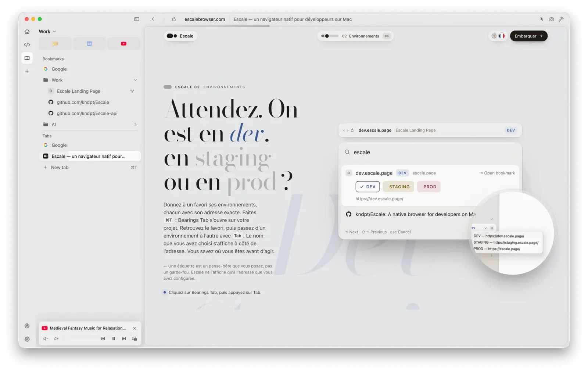Switch the page language to French flag
Image resolution: width=588 pixels, height=372 pixels.
[502, 36]
